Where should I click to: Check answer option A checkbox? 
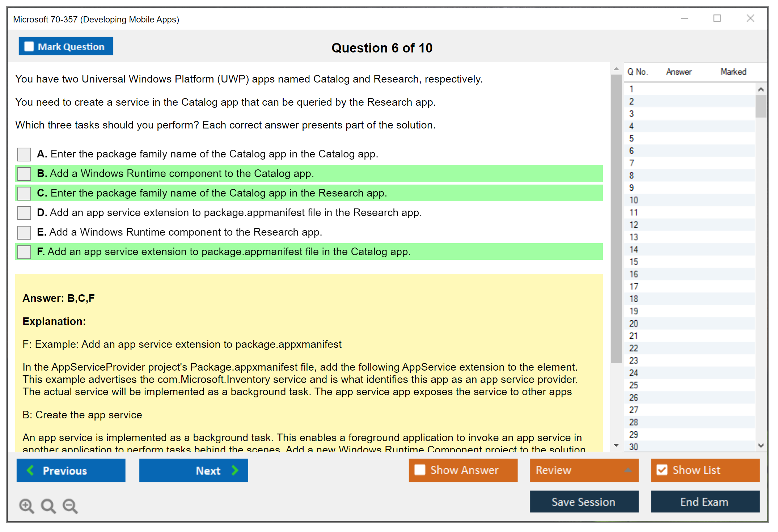coord(24,154)
